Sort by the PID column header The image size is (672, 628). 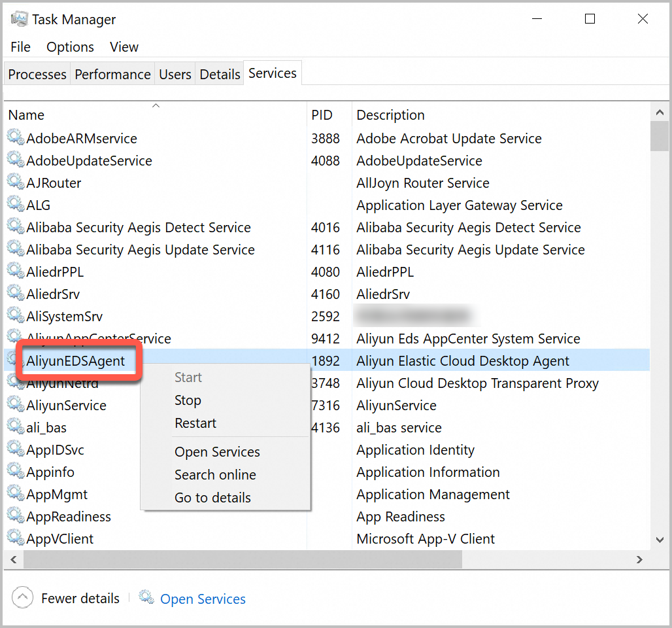[329, 114]
